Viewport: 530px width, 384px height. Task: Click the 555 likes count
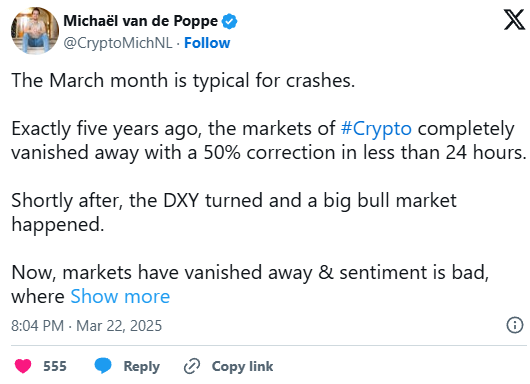55,366
